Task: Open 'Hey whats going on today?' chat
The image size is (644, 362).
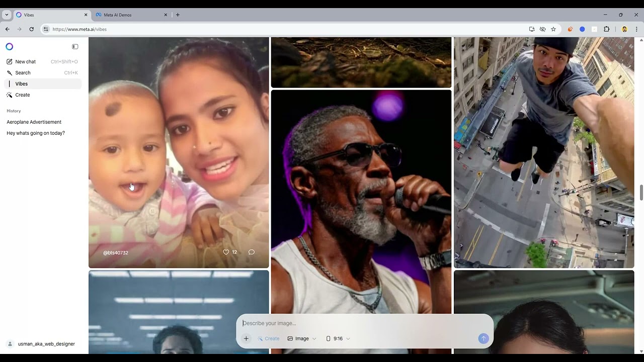Action: tap(36, 133)
